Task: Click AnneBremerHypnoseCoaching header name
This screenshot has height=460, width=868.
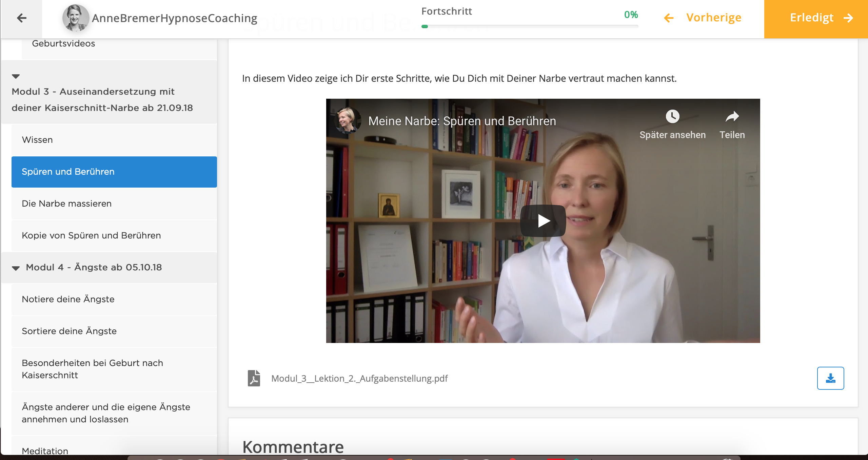Action: point(174,18)
